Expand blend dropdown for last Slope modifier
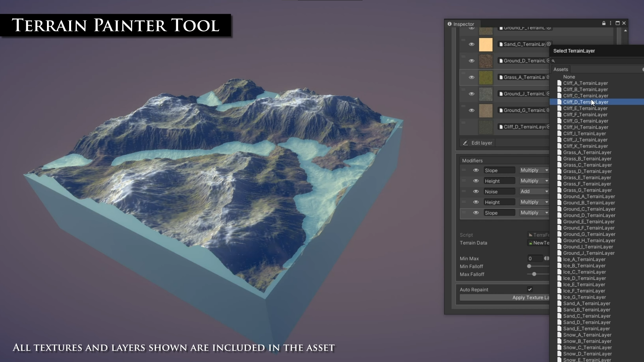Screen dimensions: 644x362 (534, 213)
